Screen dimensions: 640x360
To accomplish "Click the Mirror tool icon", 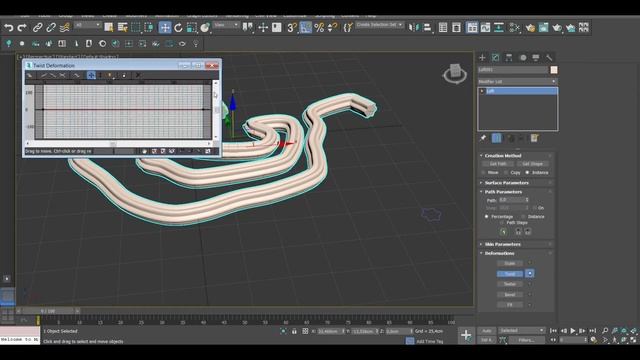I will (414, 27).
